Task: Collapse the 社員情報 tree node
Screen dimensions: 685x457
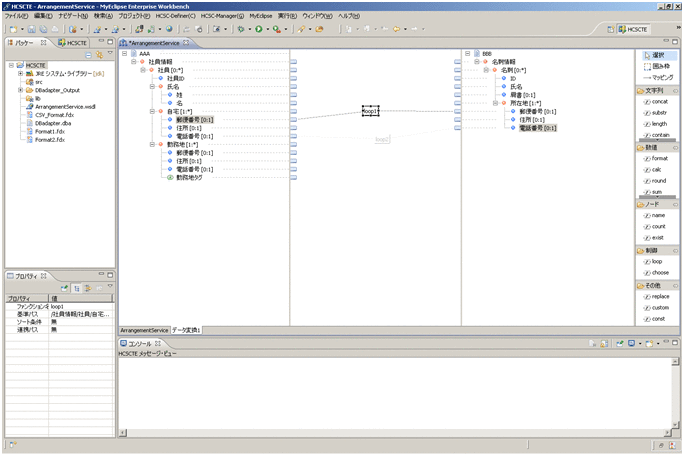Action: point(134,62)
